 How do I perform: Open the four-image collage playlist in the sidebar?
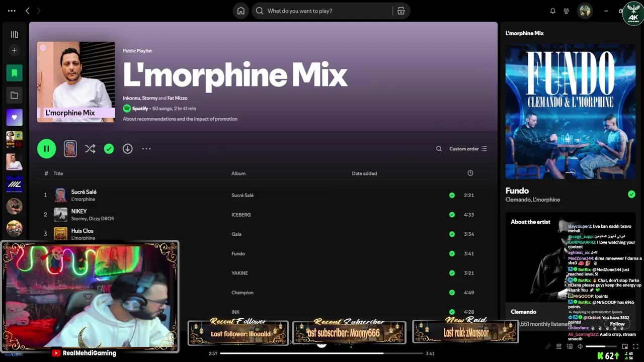coord(14,139)
